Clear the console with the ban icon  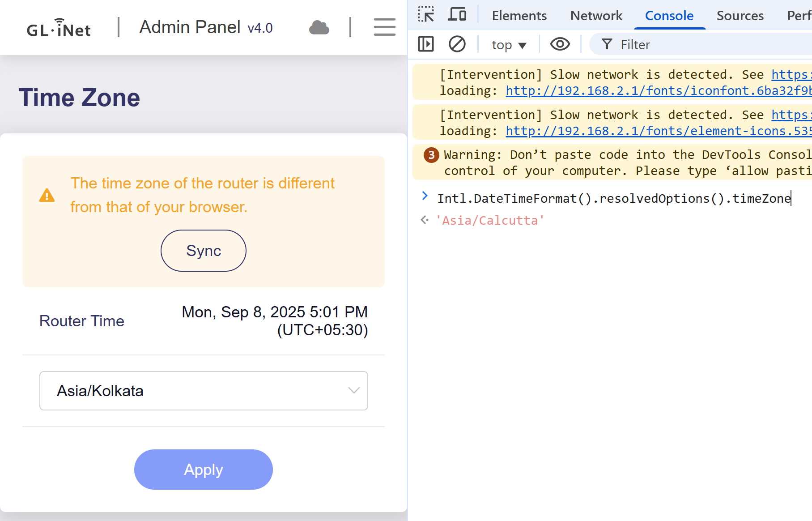(457, 44)
